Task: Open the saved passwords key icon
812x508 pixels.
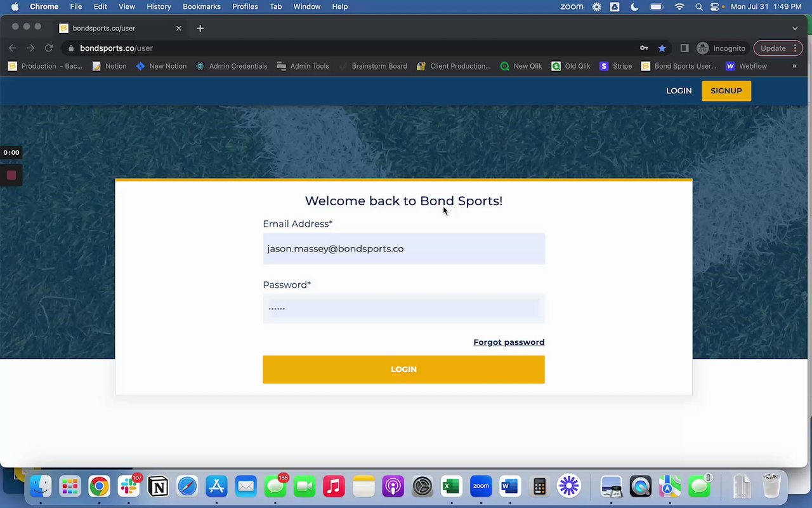Action: point(644,48)
